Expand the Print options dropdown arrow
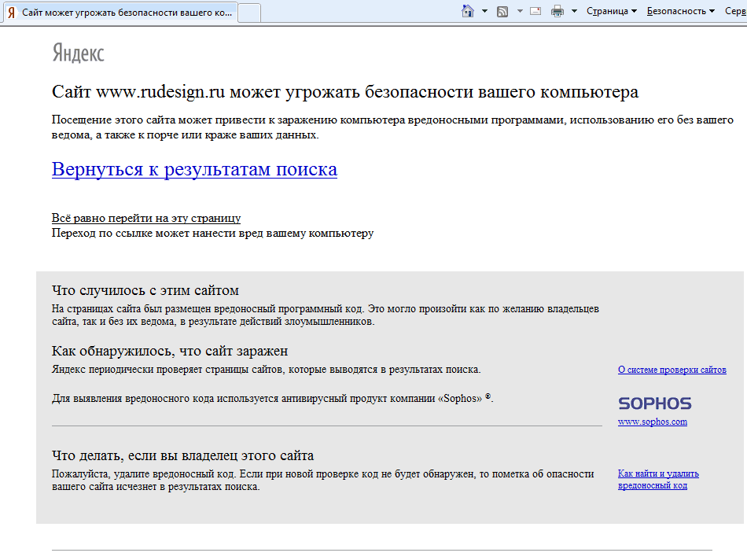Image resolution: width=747 pixels, height=560 pixels. click(574, 11)
